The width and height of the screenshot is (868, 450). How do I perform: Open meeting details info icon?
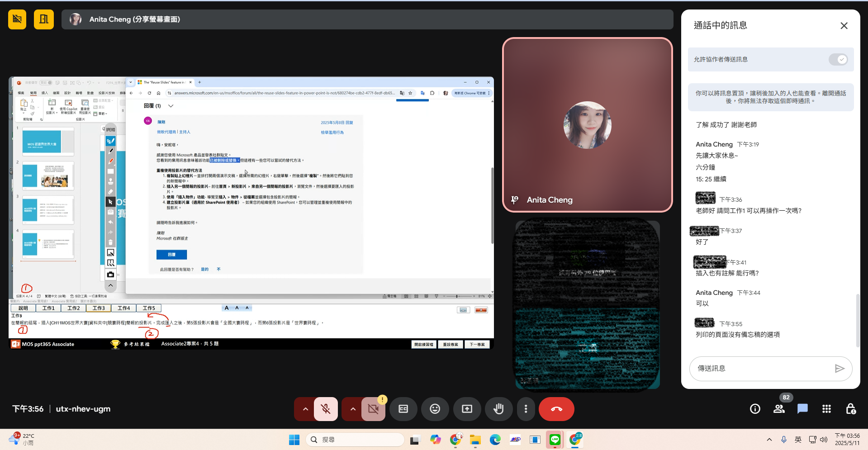tap(755, 409)
